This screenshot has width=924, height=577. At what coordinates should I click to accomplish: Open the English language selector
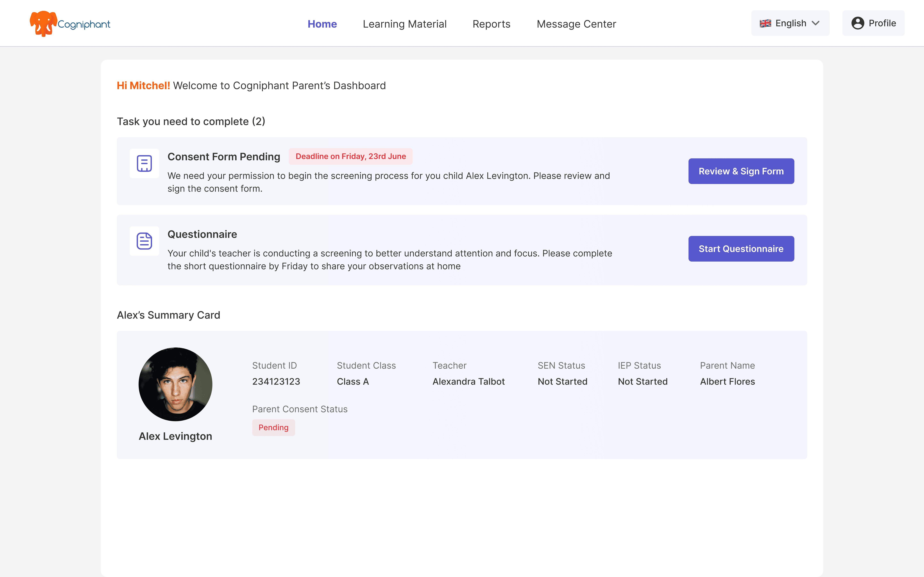790,23
